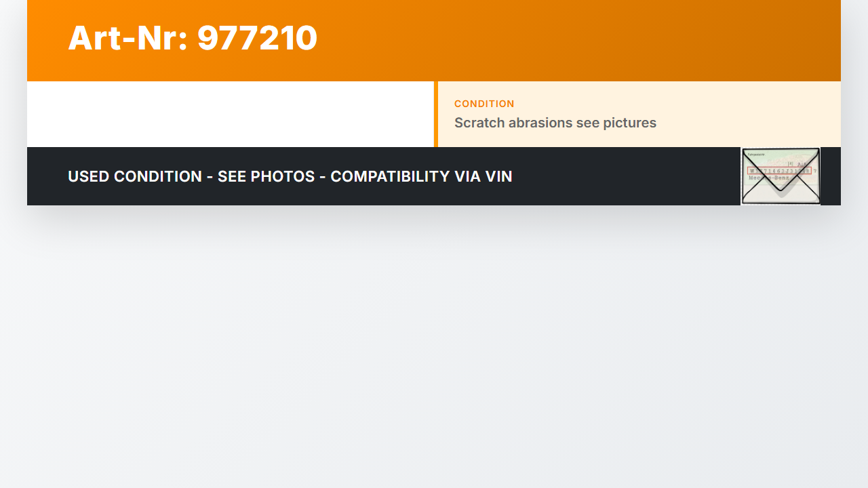Click the orange CONDITION label
This screenshot has width=868, height=488.
[x=484, y=104]
